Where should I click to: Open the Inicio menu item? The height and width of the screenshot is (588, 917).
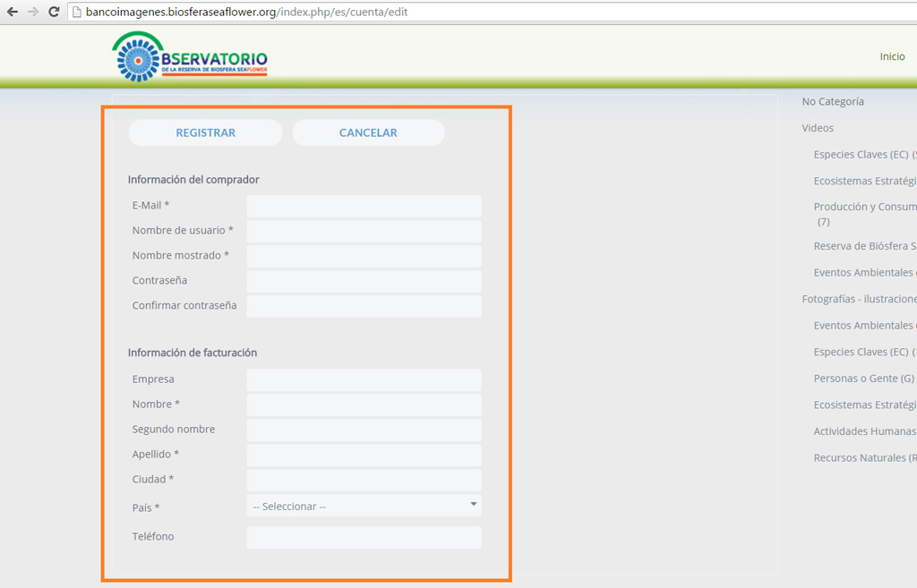(892, 56)
